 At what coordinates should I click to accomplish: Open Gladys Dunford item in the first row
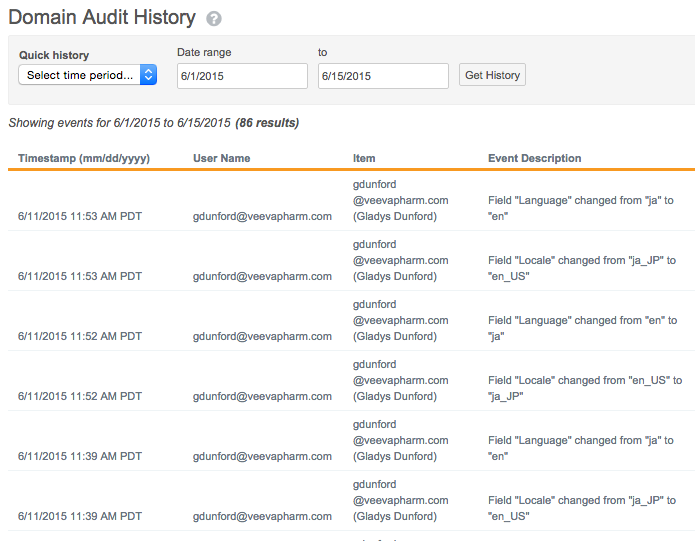tap(400, 200)
